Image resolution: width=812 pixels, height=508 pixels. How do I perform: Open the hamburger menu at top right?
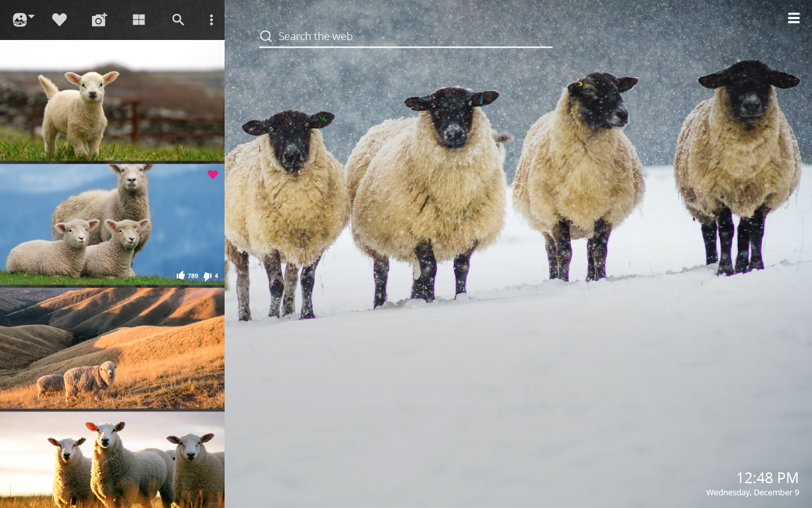coord(794,18)
